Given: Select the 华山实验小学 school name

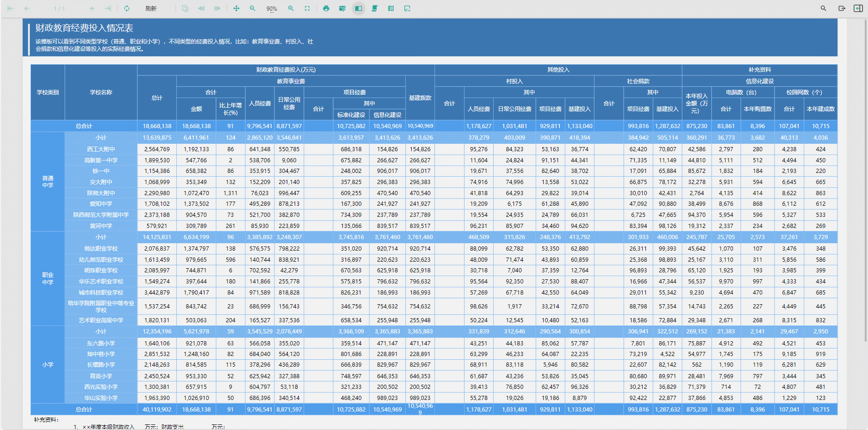Looking at the screenshot, I should click(x=101, y=398).
